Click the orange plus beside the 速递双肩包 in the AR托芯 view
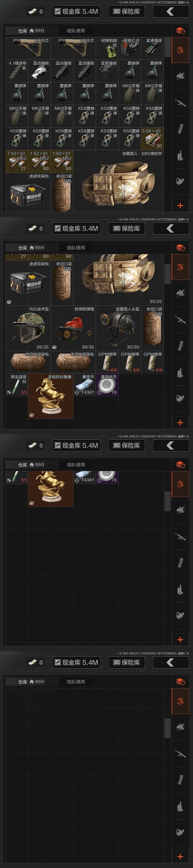 point(180,205)
